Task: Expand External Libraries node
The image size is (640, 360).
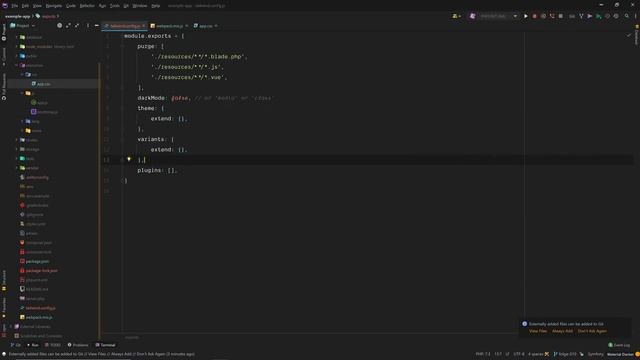Action: pos(11,327)
